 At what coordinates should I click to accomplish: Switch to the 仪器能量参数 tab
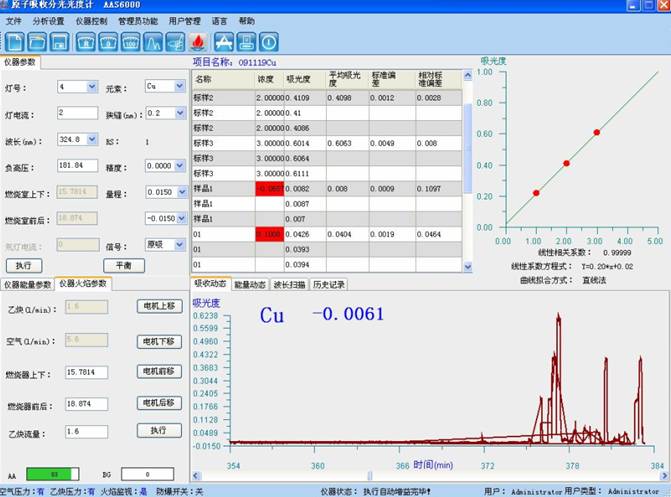(x=27, y=284)
